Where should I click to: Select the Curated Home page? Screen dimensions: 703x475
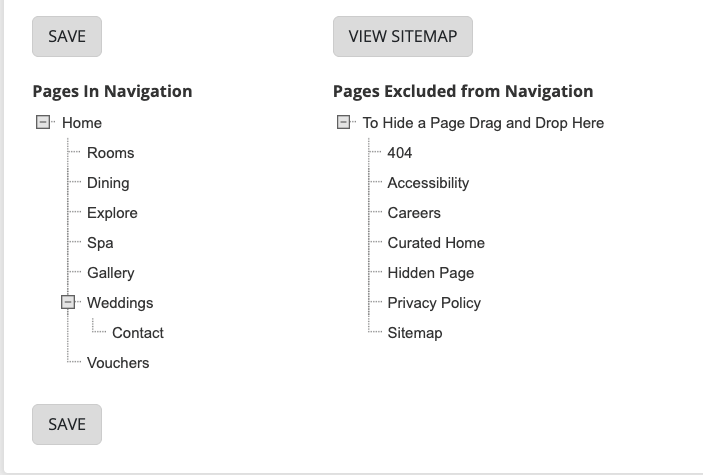click(436, 243)
